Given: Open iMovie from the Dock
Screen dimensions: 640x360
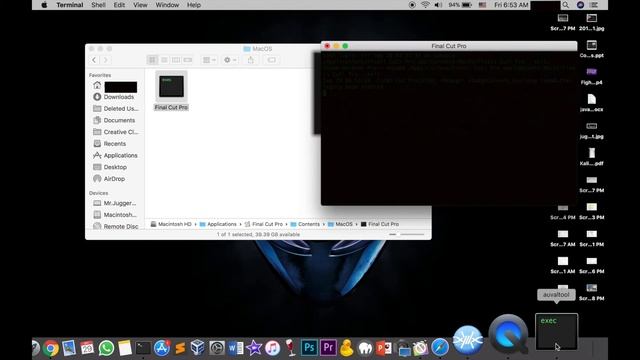Looking at the screenshot, I should point(254,348).
